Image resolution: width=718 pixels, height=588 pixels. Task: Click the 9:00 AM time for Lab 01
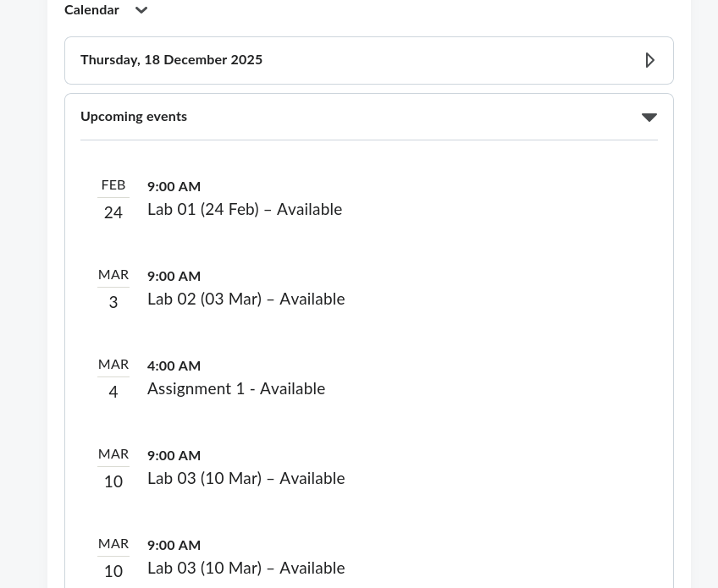[174, 187]
